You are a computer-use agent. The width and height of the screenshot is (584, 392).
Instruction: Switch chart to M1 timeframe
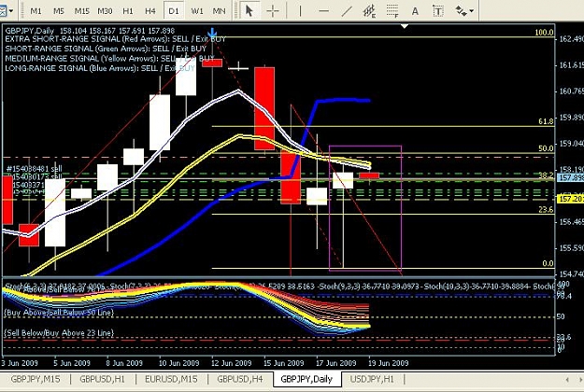(x=36, y=11)
